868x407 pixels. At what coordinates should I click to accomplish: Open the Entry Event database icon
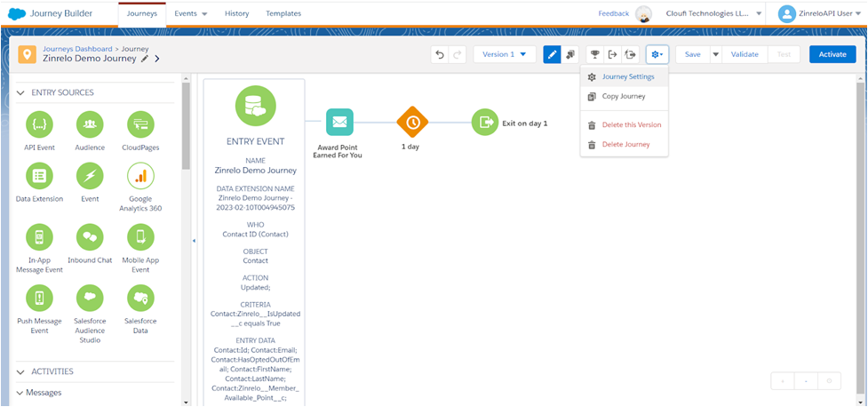[255, 108]
